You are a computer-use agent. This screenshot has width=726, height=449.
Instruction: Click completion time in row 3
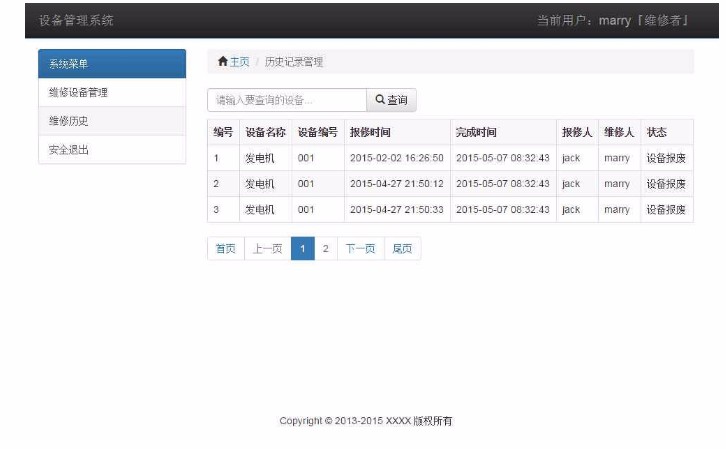tap(503, 210)
